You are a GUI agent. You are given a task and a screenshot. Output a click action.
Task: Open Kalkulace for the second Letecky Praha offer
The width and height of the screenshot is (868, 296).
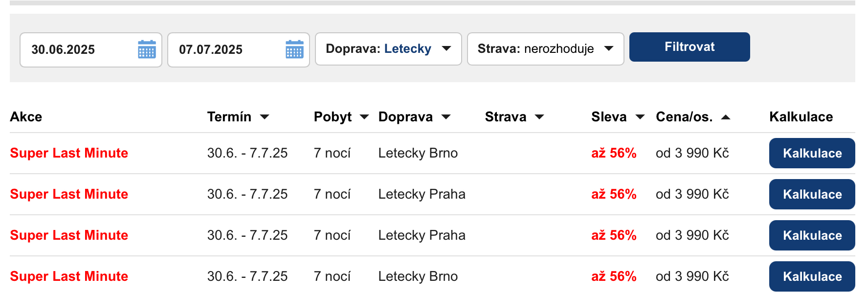point(812,235)
